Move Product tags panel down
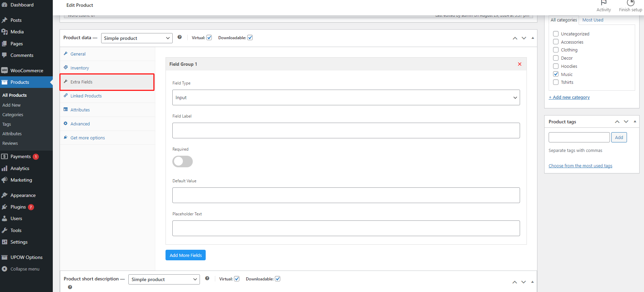 point(626,122)
